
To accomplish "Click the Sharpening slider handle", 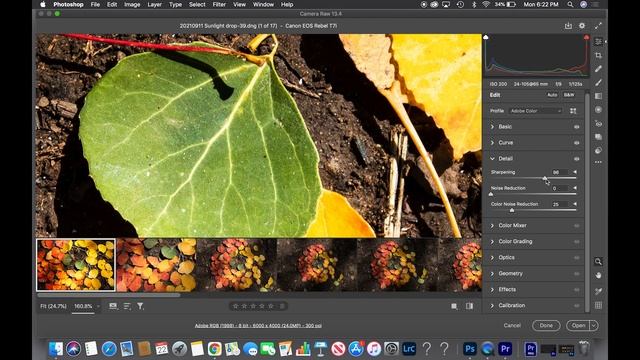I will pyautogui.click(x=545, y=178).
